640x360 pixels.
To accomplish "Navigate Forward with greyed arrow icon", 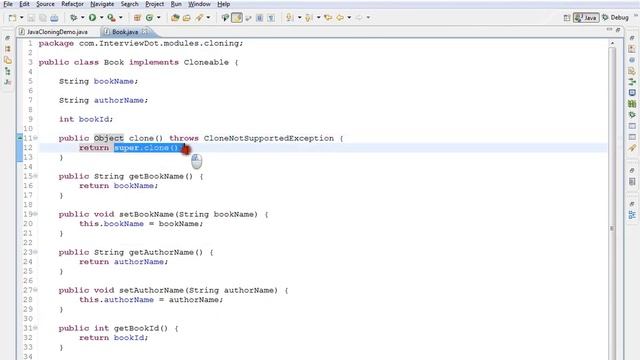I will click(359, 18).
